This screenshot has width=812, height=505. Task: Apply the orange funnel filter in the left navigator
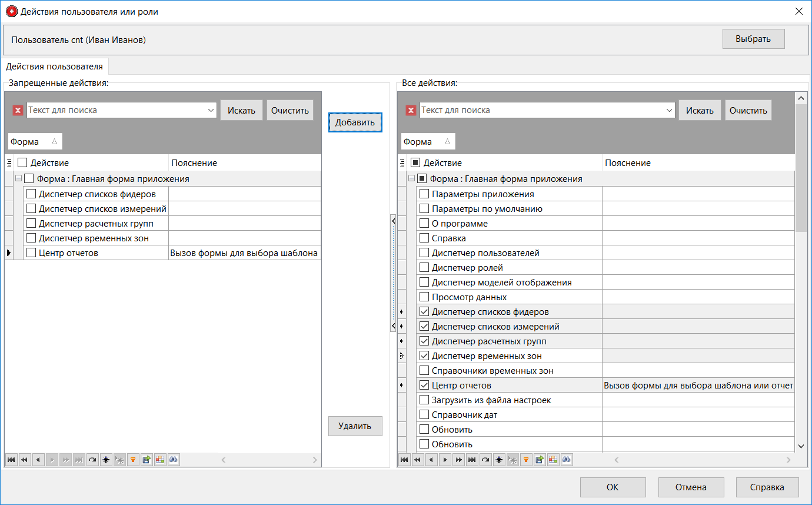133,460
